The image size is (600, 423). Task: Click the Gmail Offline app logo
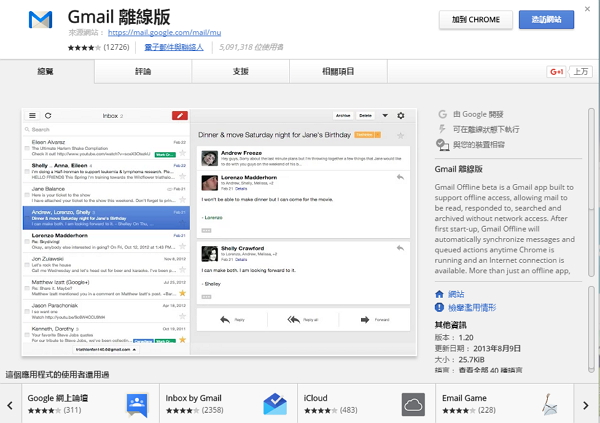[42, 20]
